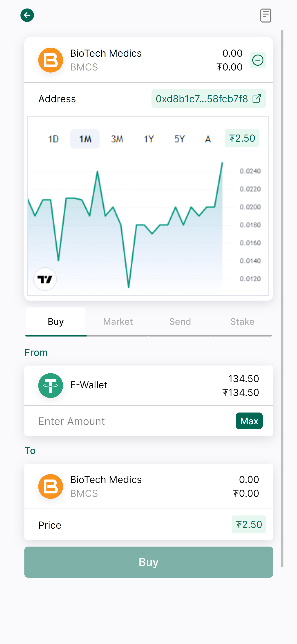
Task: Select the A (all-time) chart range
Action: tap(208, 139)
